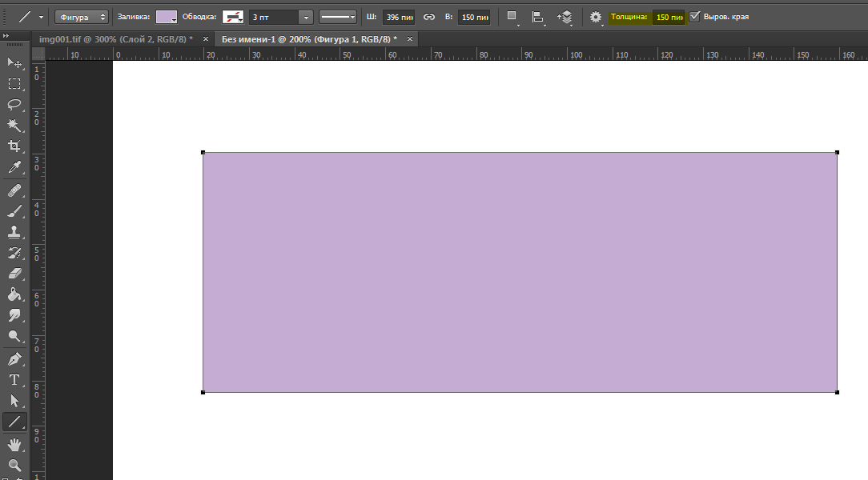Open the path alignment options
The image size is (868, 480).
[x=537, y=17]
